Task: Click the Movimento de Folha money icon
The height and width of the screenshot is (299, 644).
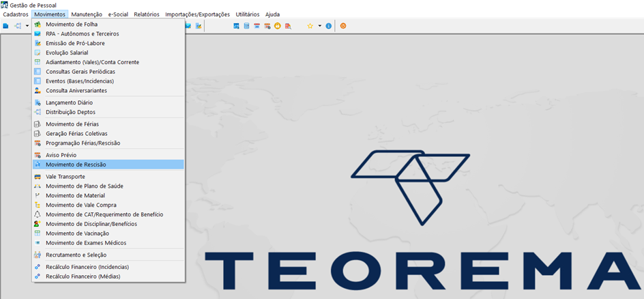Action: coord(38,25)
